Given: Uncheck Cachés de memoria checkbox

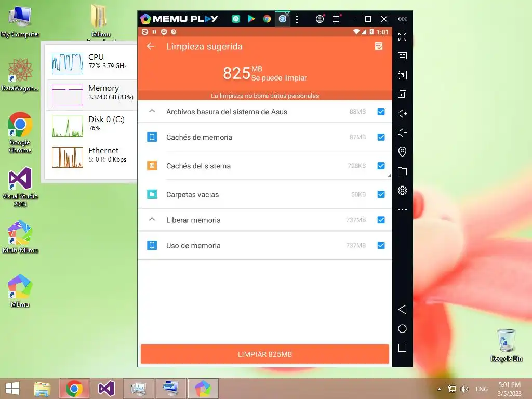Looking at the screenshot, I should tap(381, 137).
